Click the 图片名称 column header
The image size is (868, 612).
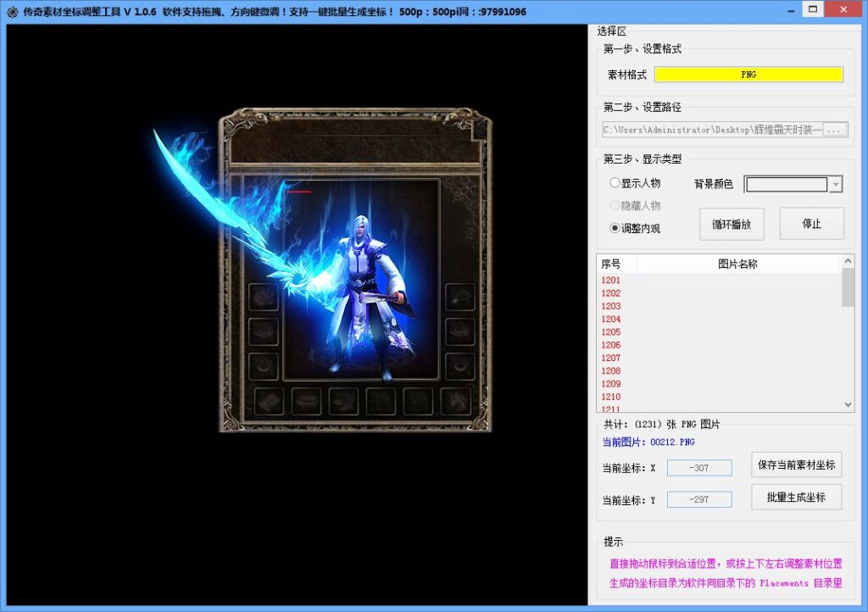tap(737, 264)
